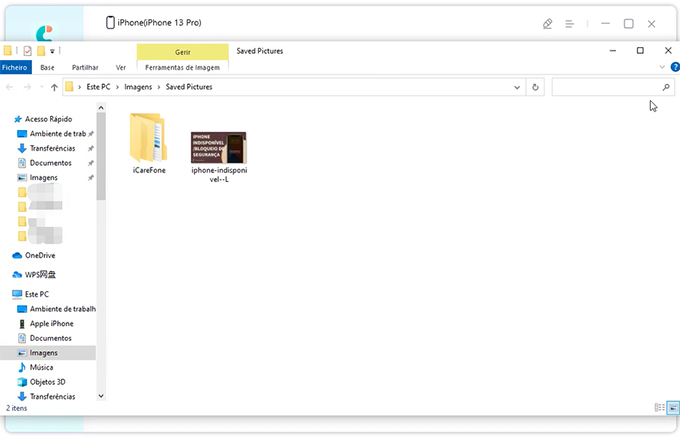Image resolution: width=680 pixels, height=438 pixels.
Task: Refresh the current folder
Action: point(535,87)
